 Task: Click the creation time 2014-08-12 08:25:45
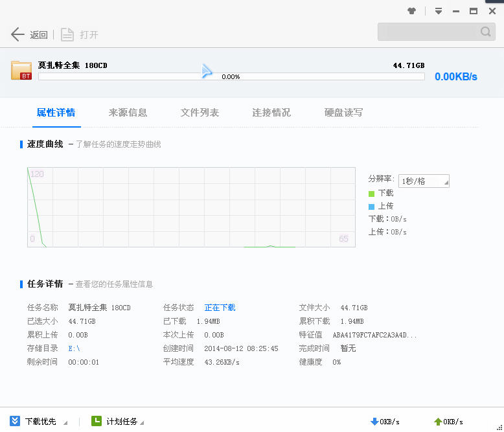(x=242, y=348)
